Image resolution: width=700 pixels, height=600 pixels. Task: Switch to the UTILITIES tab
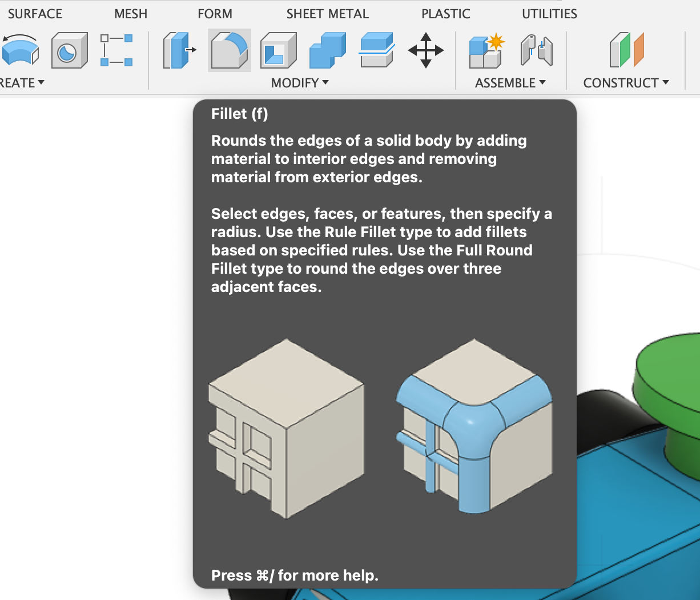(x=549, y=14)
